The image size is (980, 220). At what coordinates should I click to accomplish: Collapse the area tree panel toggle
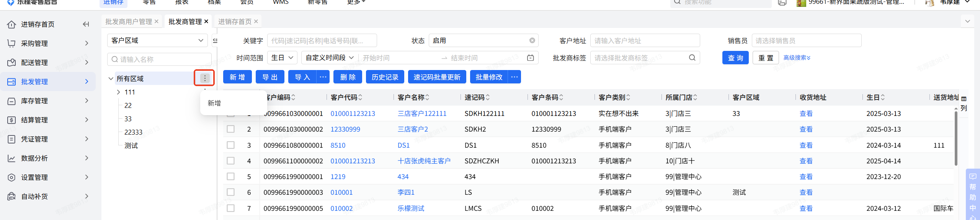[x=215, y=41]
